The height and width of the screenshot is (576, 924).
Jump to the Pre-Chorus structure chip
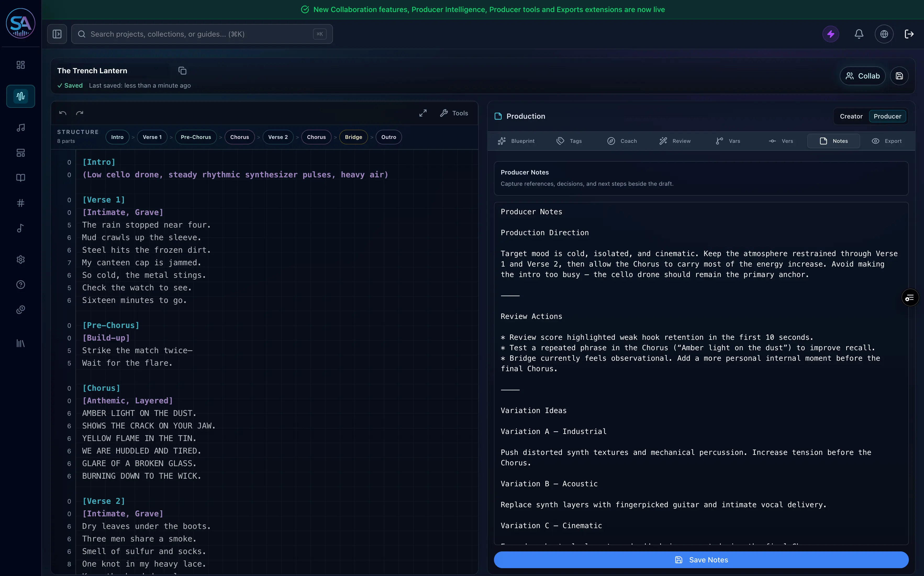196,137
